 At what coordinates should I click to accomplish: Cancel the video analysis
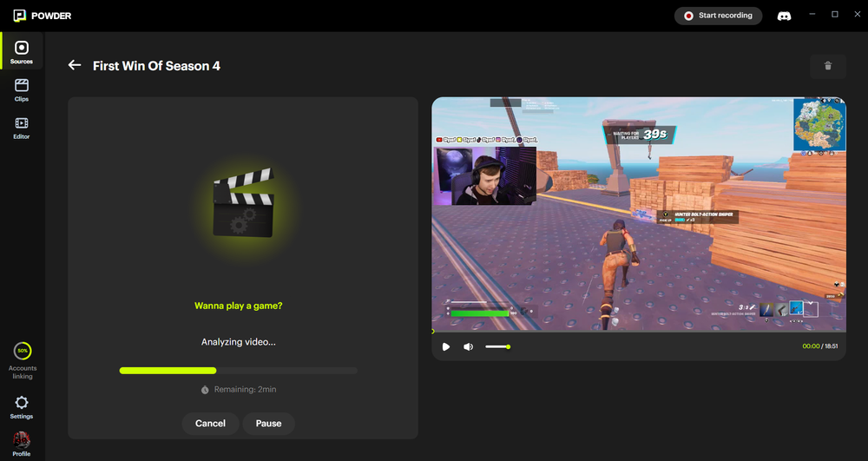pyautogui.click(x=210, y=424)
